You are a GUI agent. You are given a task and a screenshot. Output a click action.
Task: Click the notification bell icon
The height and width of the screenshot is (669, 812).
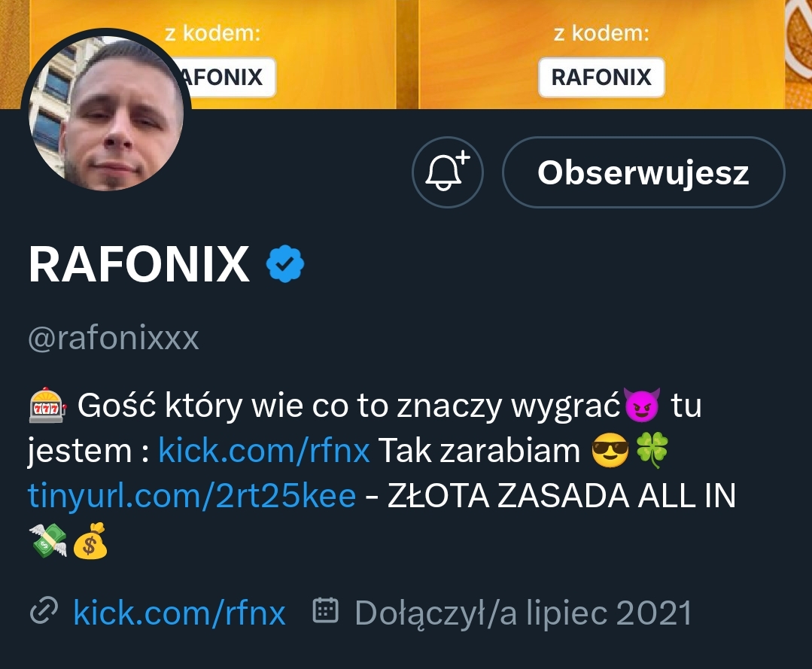point(448,172)
